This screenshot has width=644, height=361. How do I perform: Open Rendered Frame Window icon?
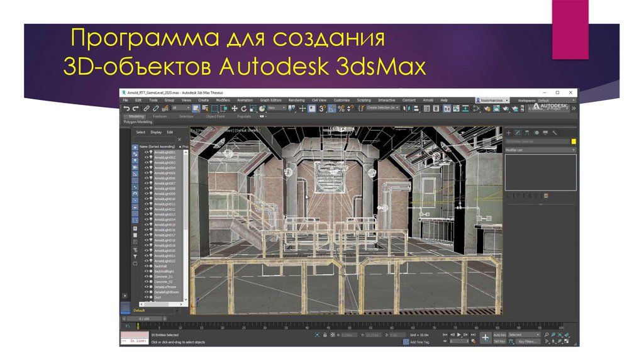tap(497, 108)
